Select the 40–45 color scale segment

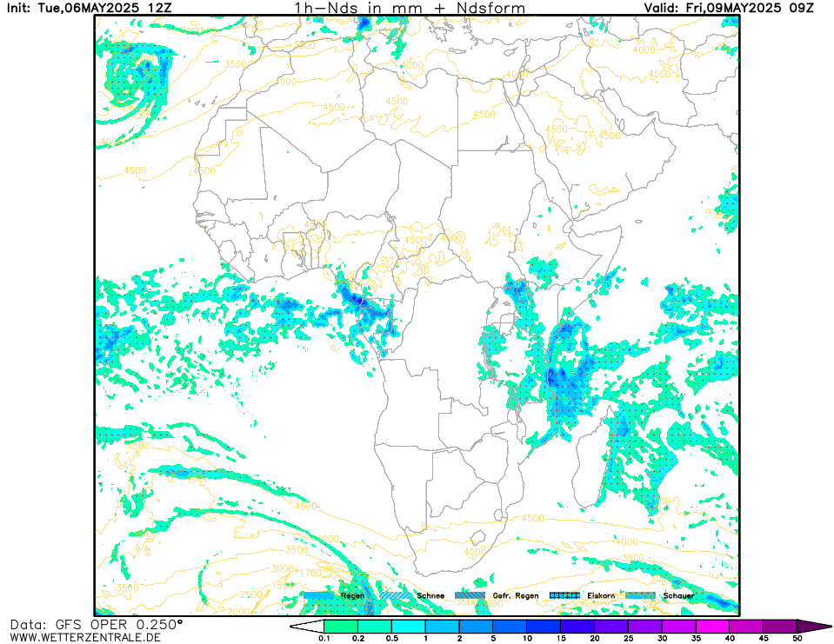tap(746, 626)
